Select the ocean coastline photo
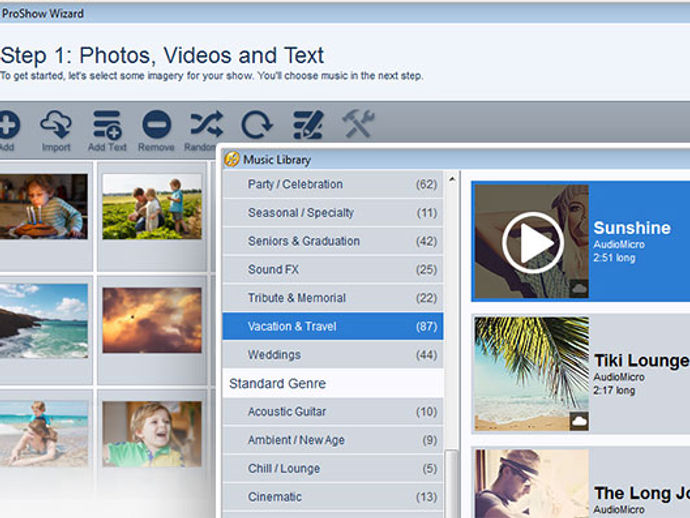The image size is (690, 518). point(44,320)
